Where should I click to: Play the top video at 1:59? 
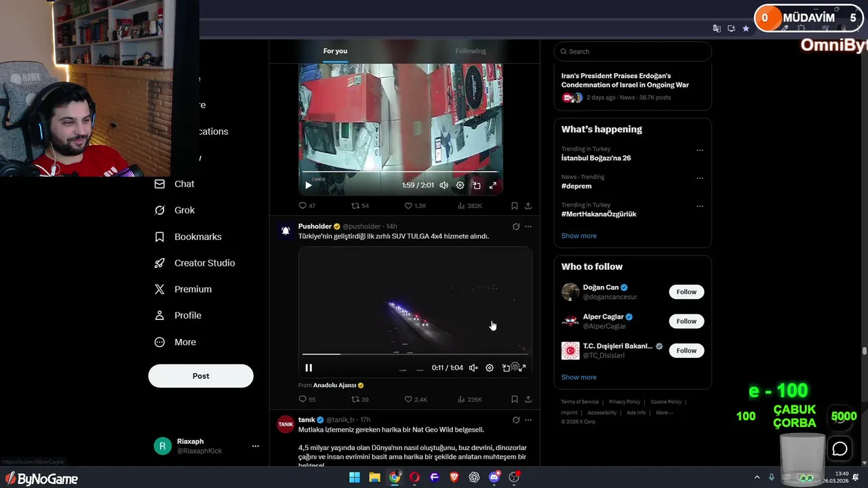click(x=309, y=185)
